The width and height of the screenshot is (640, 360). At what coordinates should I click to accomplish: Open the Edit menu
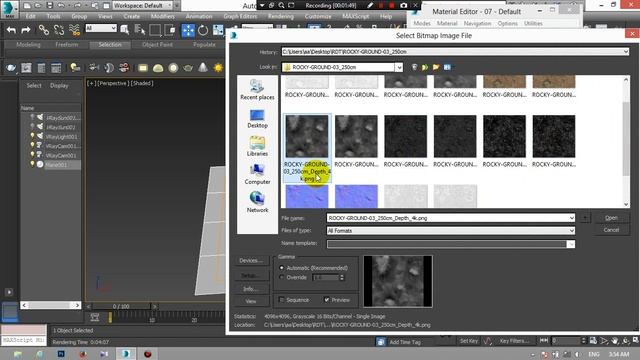click(x=31, y=16)
